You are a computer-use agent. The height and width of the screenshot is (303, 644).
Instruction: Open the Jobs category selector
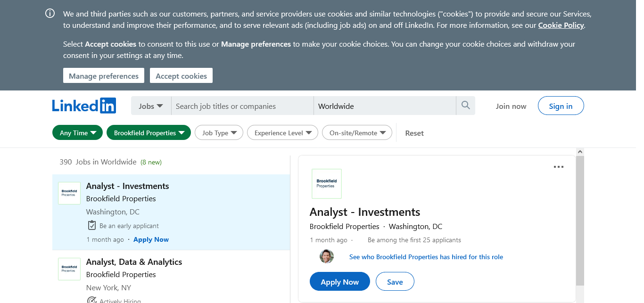pyautogui.click(x=151, y=106)
